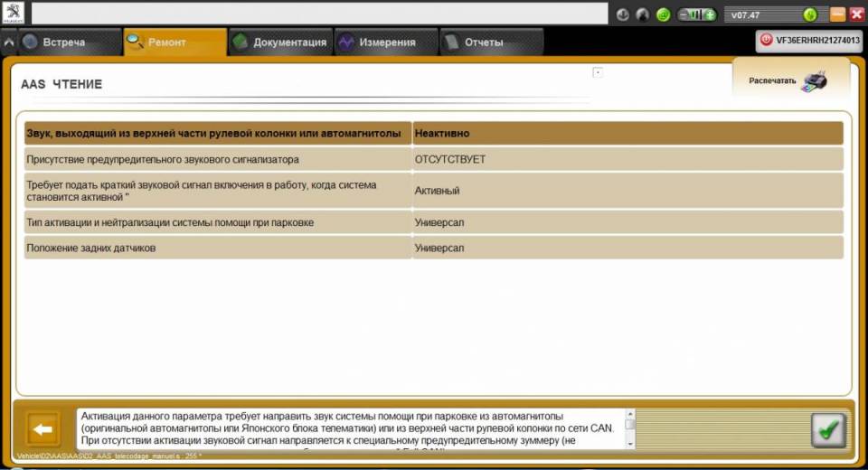Collapse the tab bar with the chevron arrow

coord(9,42)
